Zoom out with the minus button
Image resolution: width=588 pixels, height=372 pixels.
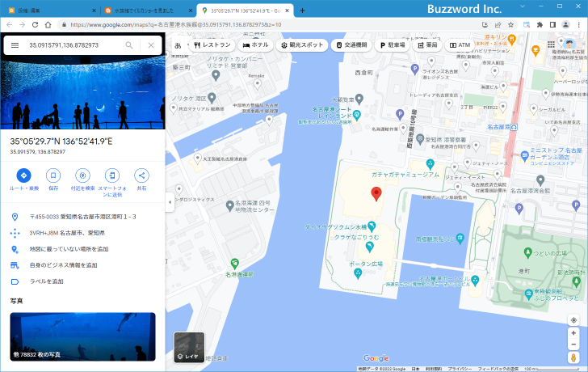coord(573,345)
